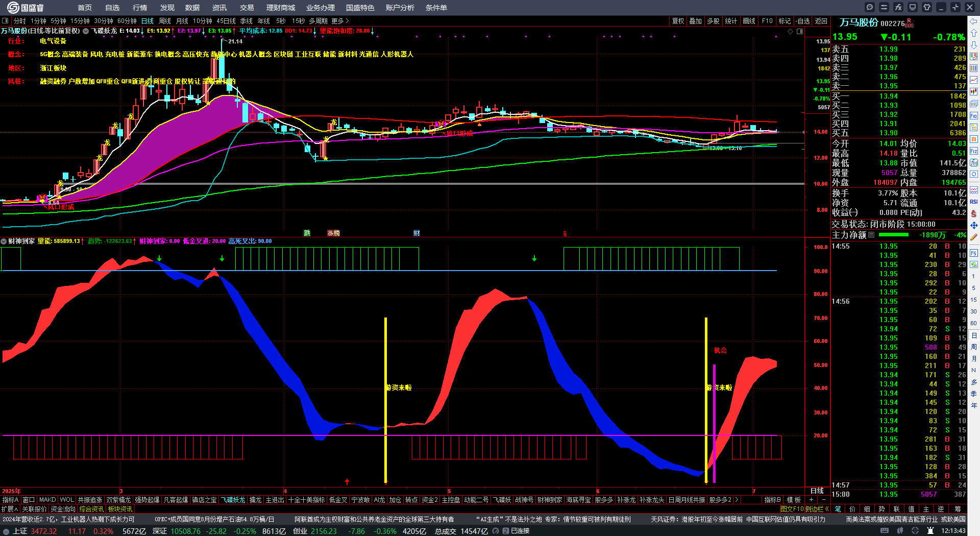Toggle the diamond marker icon above main chart
Screen dimensions: 980x536
pyautogui.click(x=791, y=31)
